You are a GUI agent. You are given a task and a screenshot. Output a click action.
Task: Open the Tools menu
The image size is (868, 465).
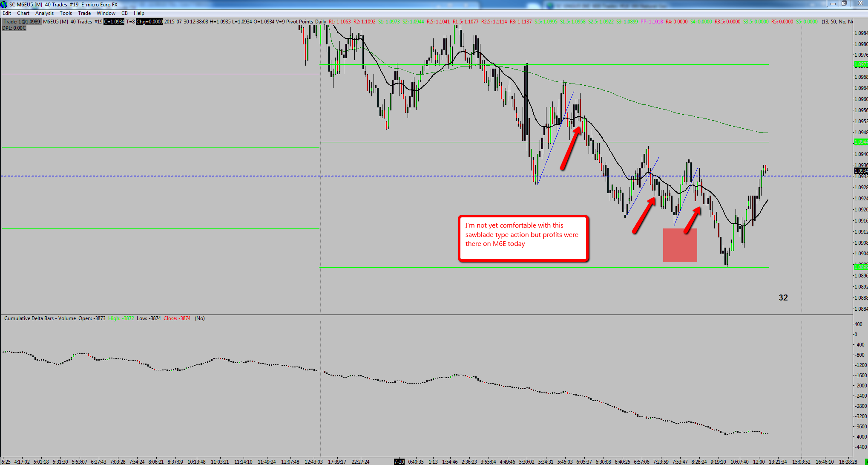click(x=66, y=13)
